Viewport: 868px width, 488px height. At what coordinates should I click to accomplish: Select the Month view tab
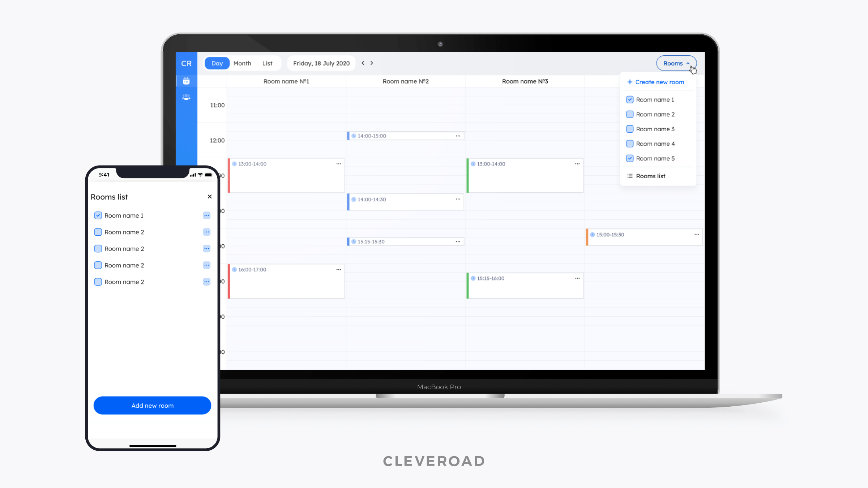click(242, 63)
